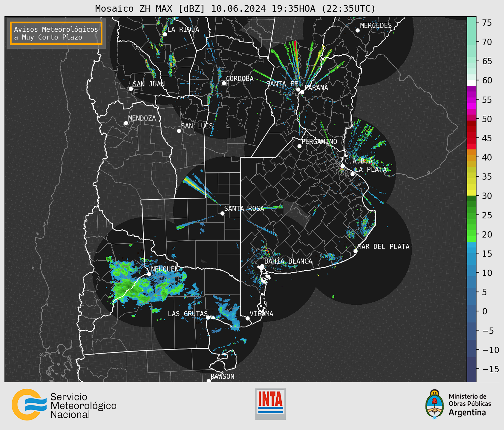Viewport: 504px width, 430px height.
Task: Click the CÓRDOBA city marker dot
Action: [224, 83]
